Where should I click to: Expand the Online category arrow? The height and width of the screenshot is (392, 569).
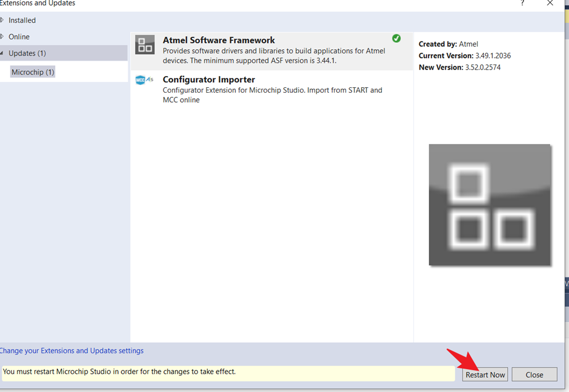tap(2, 36)
